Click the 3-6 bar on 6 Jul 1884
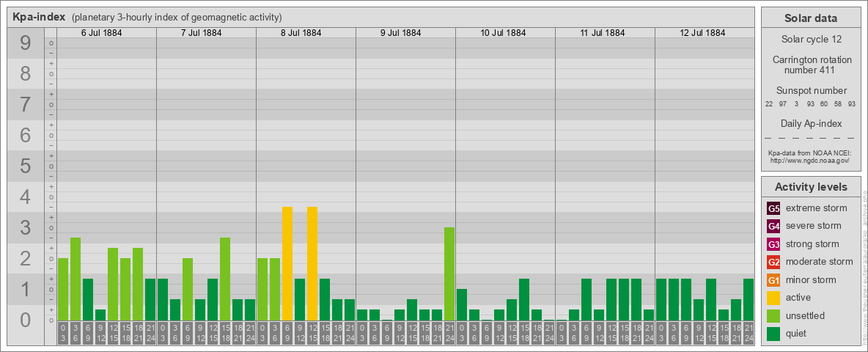The width and height of the screenshot is (868, 352). 76,279
